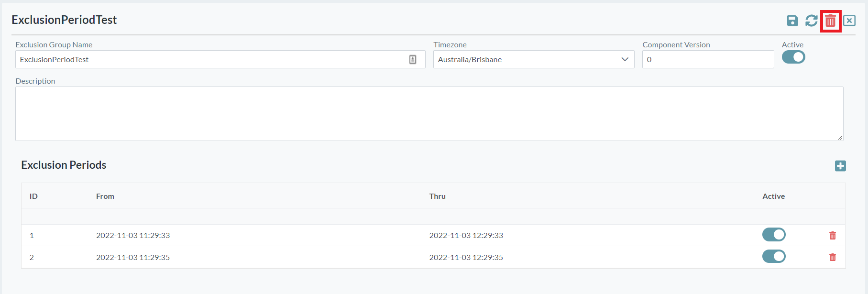Sort table by the From column header
The height and width of the screenshot is (294, 868).
click(x=105, y=196)
